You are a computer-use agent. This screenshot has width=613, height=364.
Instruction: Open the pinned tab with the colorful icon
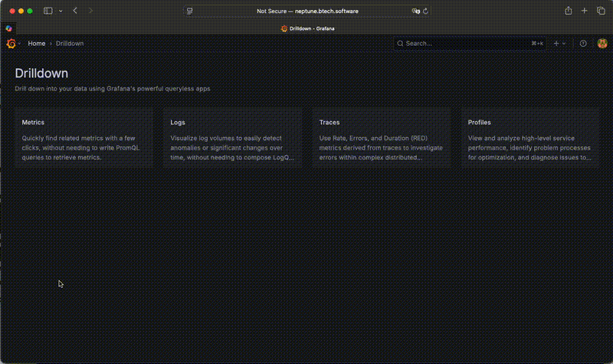pos(8,28)
